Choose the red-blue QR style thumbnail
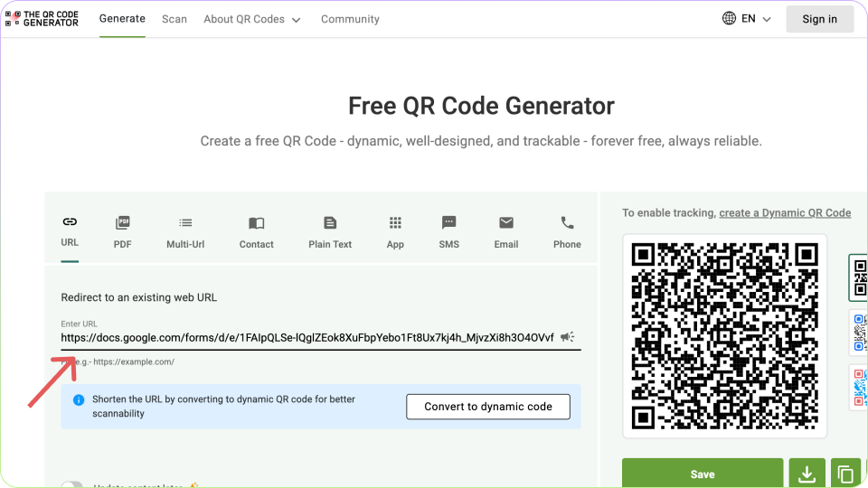This screenshot has width=868, height=488. pyautogui.click(x=859, y=388)
